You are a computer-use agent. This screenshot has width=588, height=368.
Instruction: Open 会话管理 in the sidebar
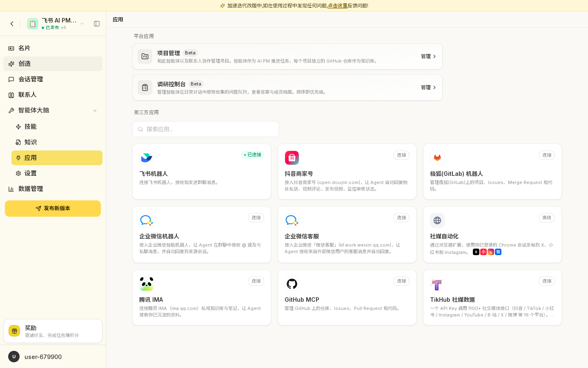pos(53,79)
